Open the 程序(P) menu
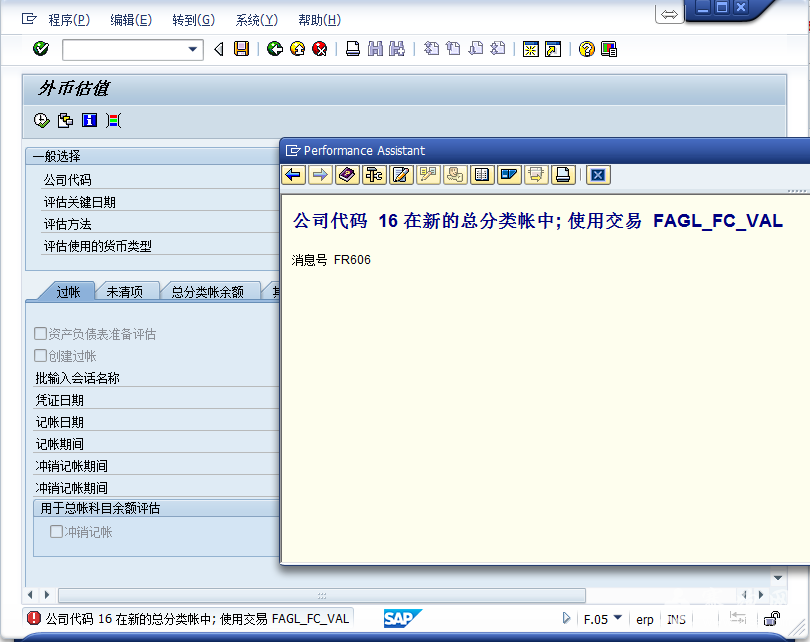This screenshot has width=810, height=642. pyautogui.click(x=69, y=20)
